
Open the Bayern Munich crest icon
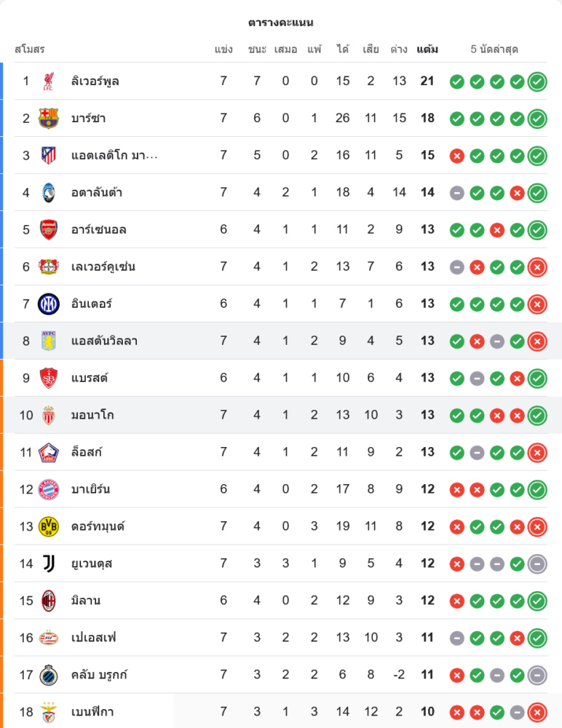point(48,489)
